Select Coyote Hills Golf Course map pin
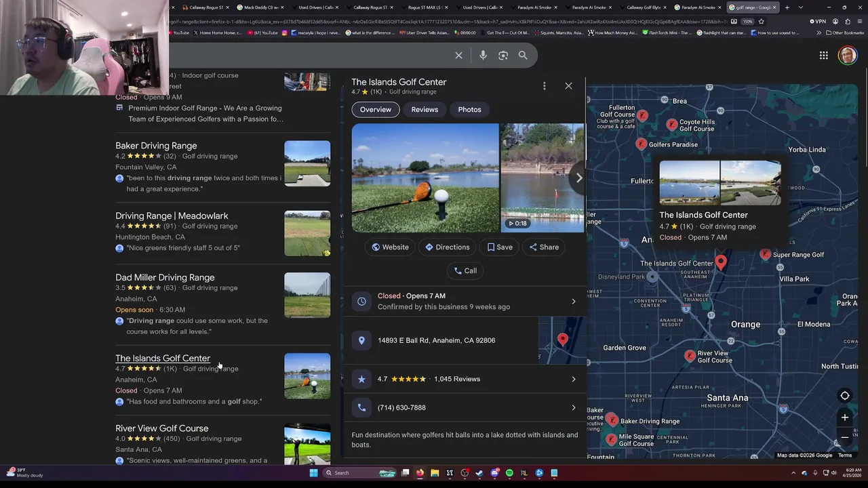The width and height of the screenshot is (868, 488). click(x=671, y=125)
